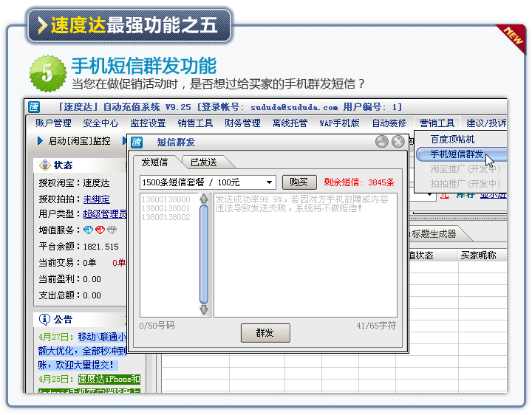532x415 pixels.
Task: Click the 群发 send button
Action: click(265, 333)
